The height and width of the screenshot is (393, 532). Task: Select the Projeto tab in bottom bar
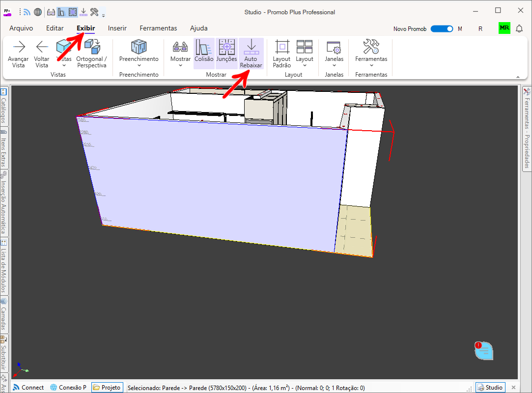click(x=107, y=388)
